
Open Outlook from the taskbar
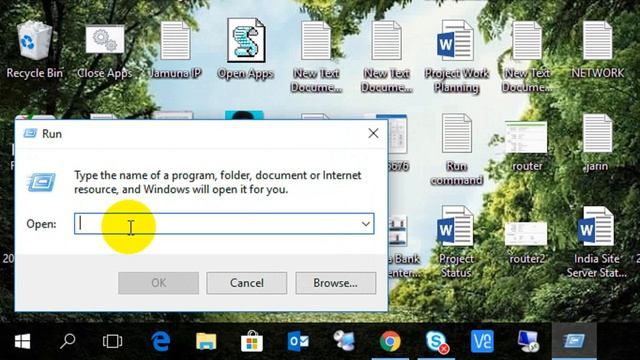tap(298, 341)
